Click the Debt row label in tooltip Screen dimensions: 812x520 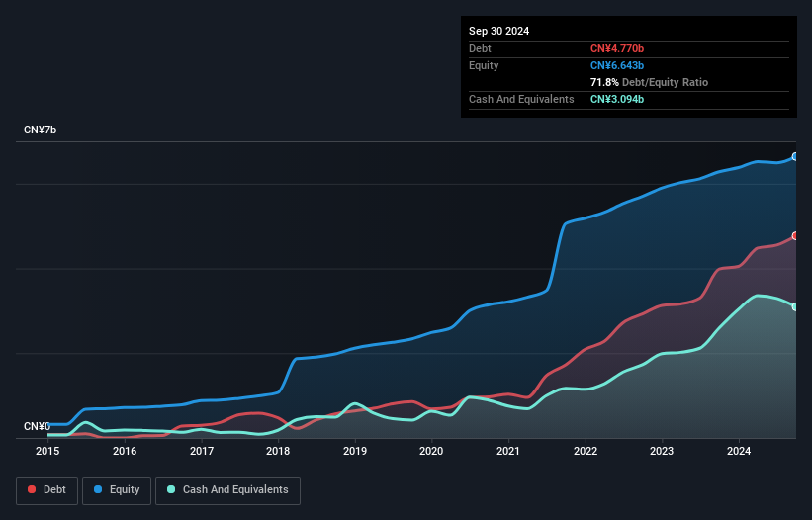tap(480, 48)
